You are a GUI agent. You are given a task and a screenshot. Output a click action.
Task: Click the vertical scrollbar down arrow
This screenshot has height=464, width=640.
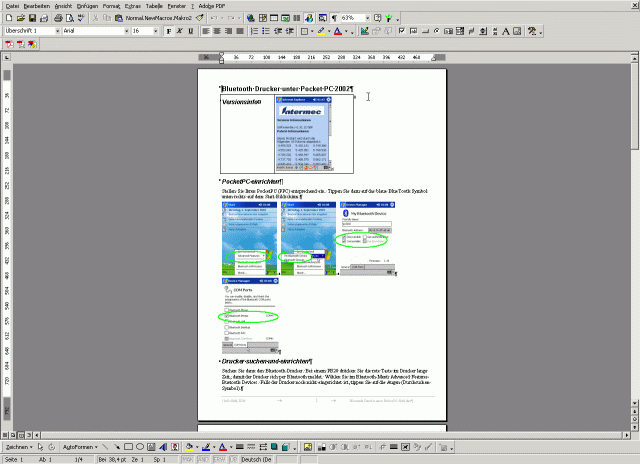coord(635,403)
